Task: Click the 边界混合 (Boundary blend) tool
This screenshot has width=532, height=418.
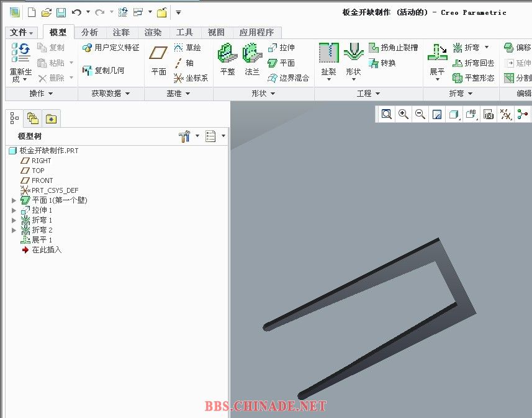Action: tap(289, 78)
